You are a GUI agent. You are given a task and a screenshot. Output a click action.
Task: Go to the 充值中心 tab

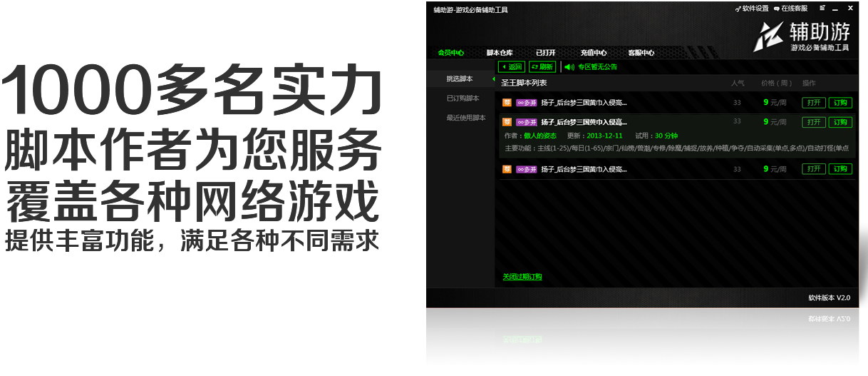tap(594, 53)
